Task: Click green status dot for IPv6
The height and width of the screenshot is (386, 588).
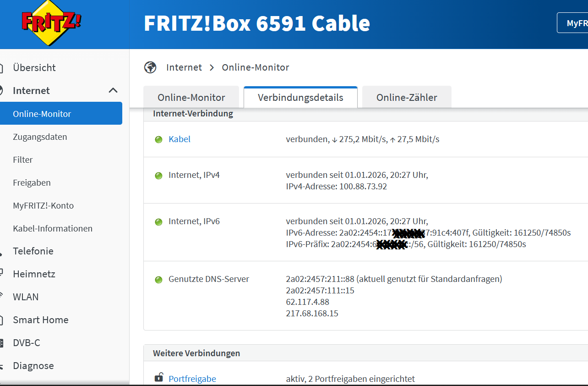Action: pyautogui.click(x=158, y=222)
